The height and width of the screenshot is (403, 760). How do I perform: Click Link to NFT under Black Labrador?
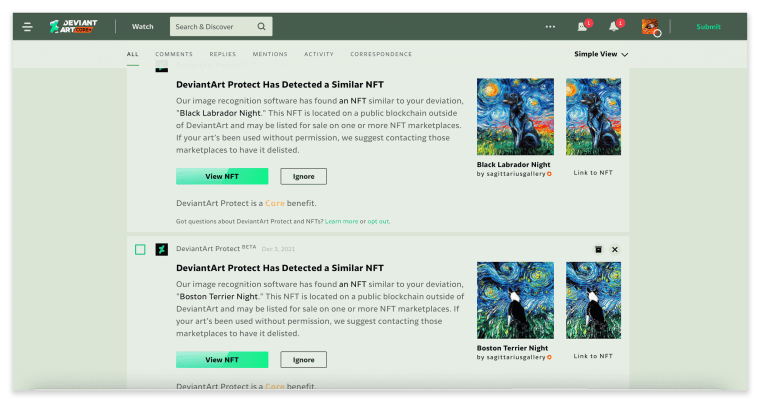593,173
